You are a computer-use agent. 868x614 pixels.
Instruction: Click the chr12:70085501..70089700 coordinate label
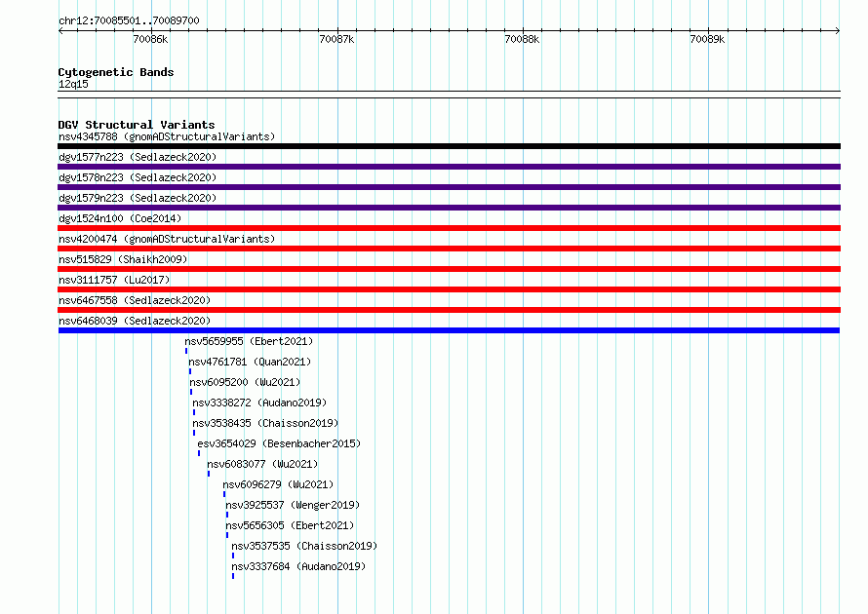pos(129,20)
